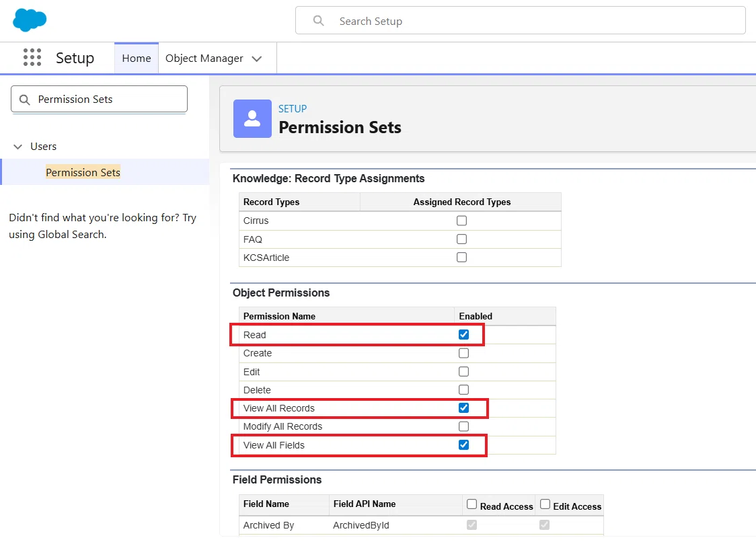The height and width of the screenshot is (544, 756).
Task: Click the Cirrus row label
Action: pyautogui.click(x=256, y=221)
